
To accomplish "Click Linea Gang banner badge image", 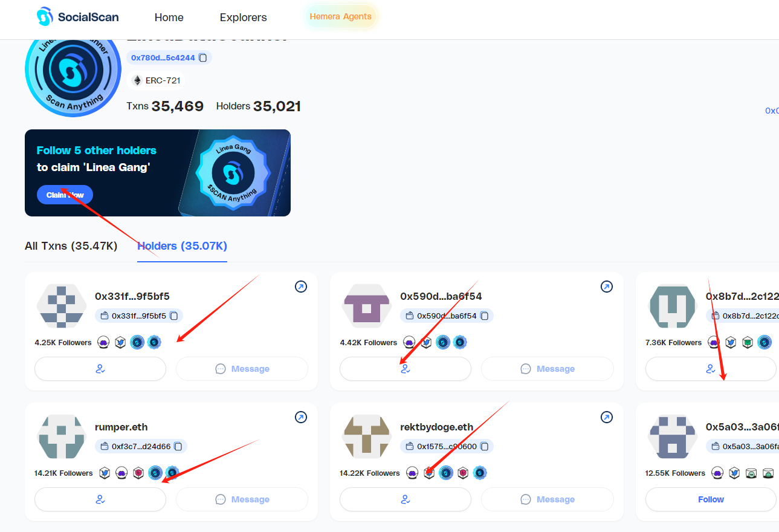I will (234, 173).
